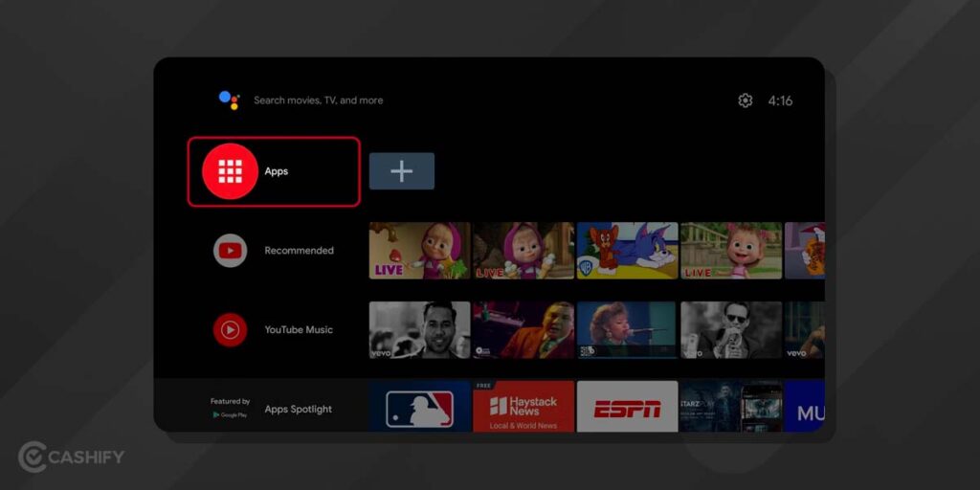Play the first black-and-white Vevo music video
The width and height of the screenshot is (980, 490).
419,330
